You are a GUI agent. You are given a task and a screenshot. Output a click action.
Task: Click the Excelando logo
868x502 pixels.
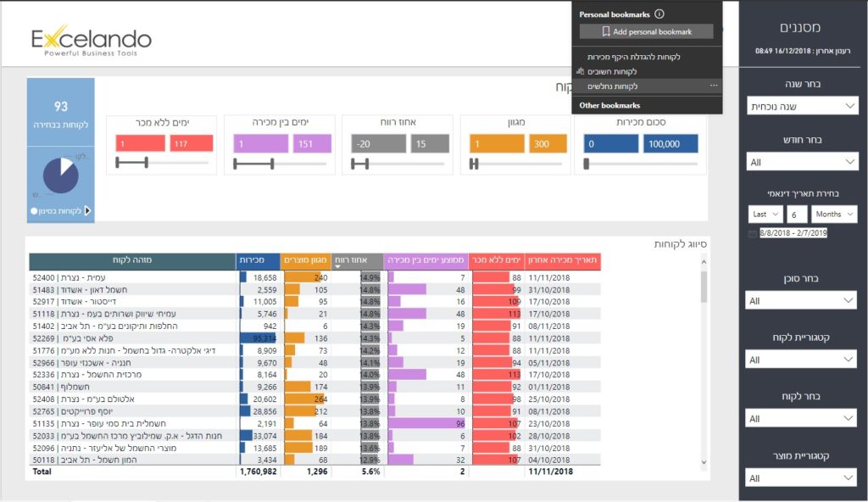[x=91, y=40]
